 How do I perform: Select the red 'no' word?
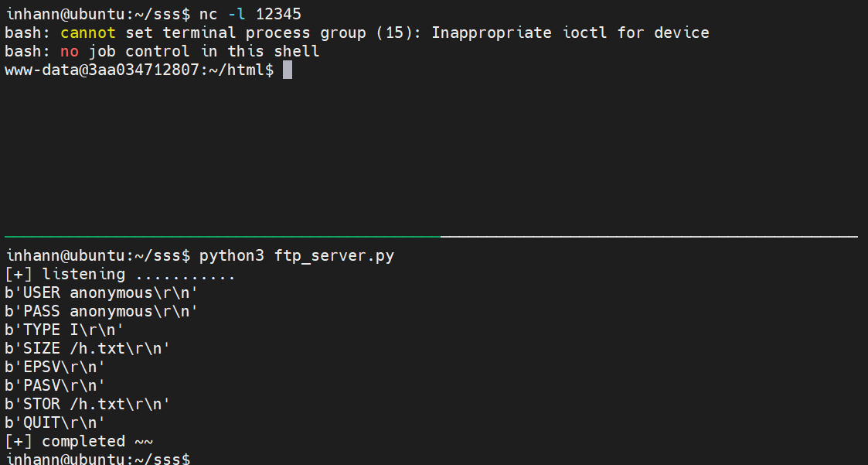pos(70,51)
